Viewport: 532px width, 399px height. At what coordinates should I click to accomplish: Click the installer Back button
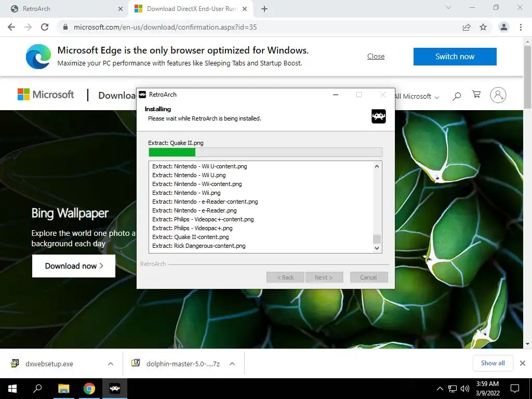coord(285,277)
